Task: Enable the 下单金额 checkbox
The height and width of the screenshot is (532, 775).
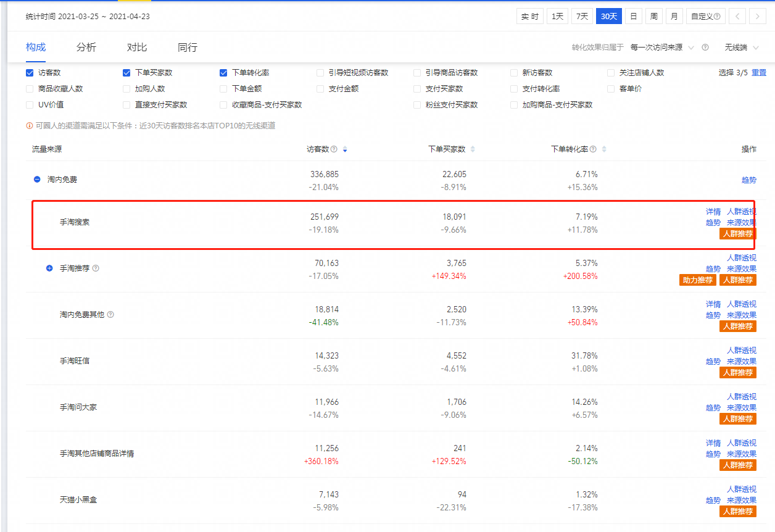Action: (223, 89)
